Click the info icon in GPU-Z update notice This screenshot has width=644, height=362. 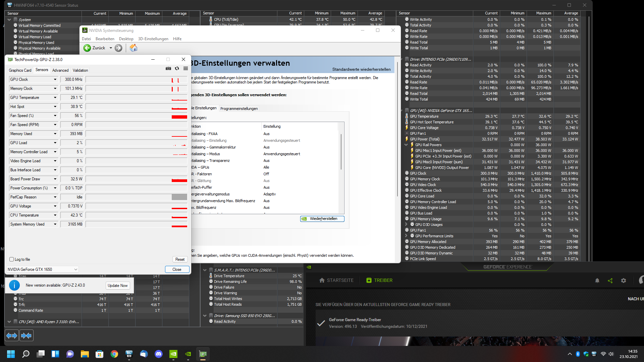14,285
